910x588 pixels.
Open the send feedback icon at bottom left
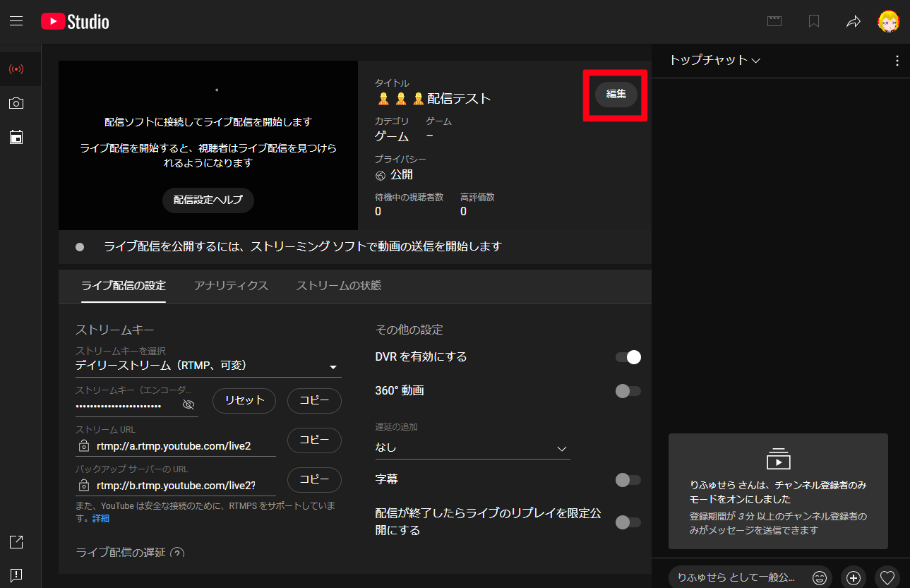16,575
